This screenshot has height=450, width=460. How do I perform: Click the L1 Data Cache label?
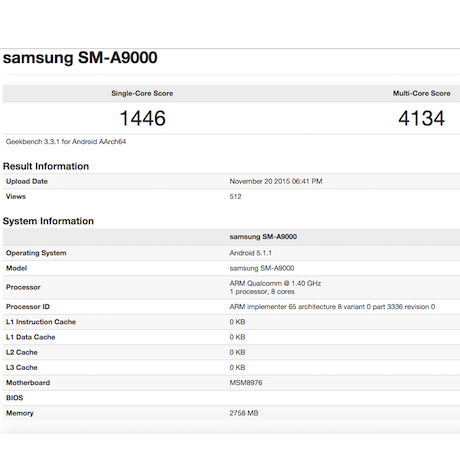coord(30,337)
